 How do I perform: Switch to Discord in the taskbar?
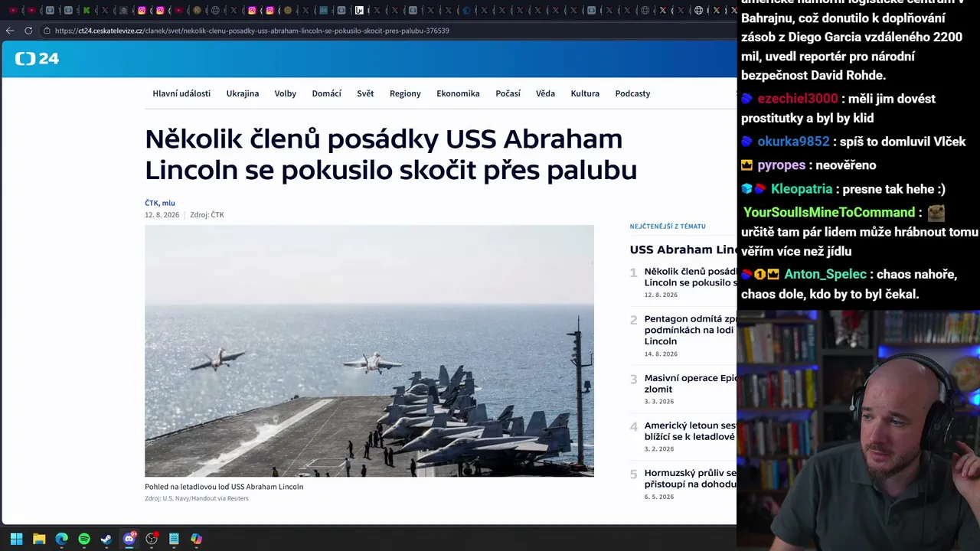coord(129,539)
